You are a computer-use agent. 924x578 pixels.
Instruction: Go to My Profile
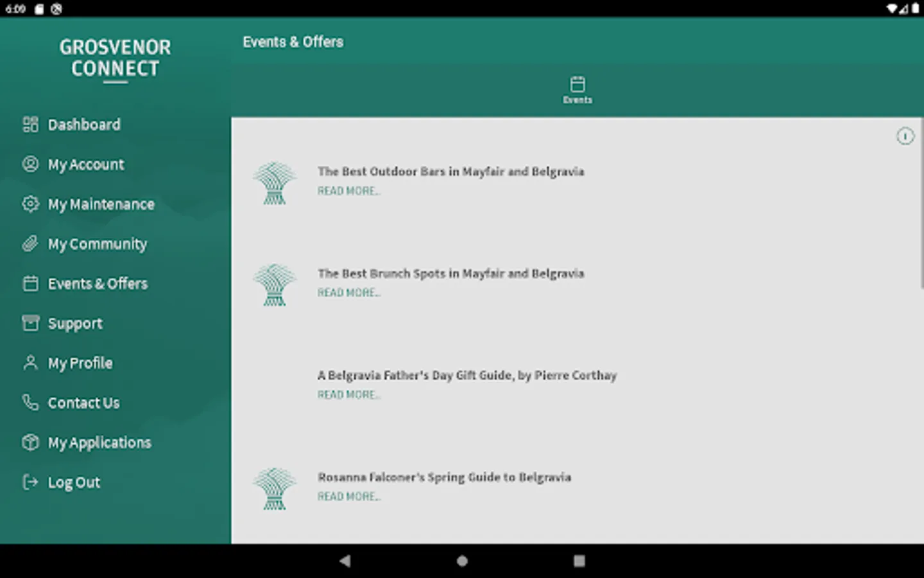click(80, 363)
